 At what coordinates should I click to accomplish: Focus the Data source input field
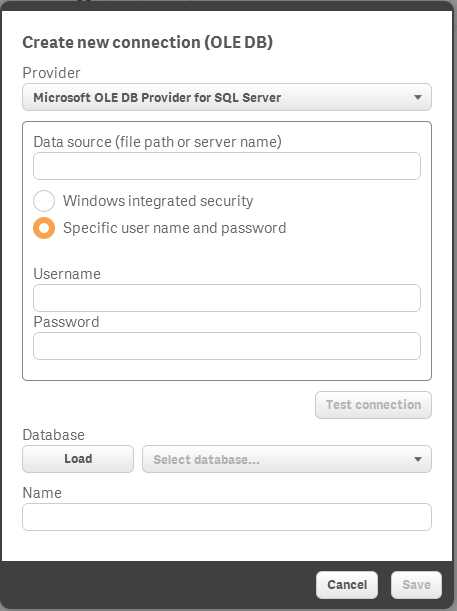click(227, 166)
